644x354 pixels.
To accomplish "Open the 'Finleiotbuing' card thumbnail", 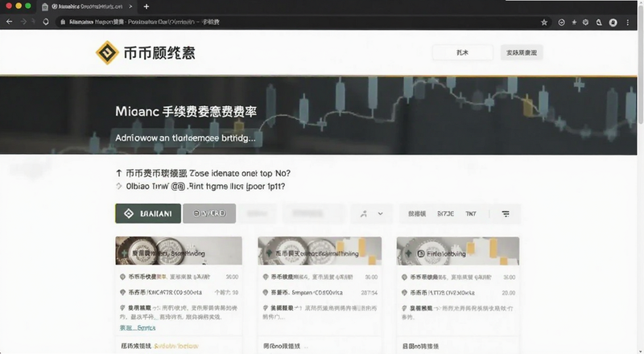I will (x=458, y=250).
